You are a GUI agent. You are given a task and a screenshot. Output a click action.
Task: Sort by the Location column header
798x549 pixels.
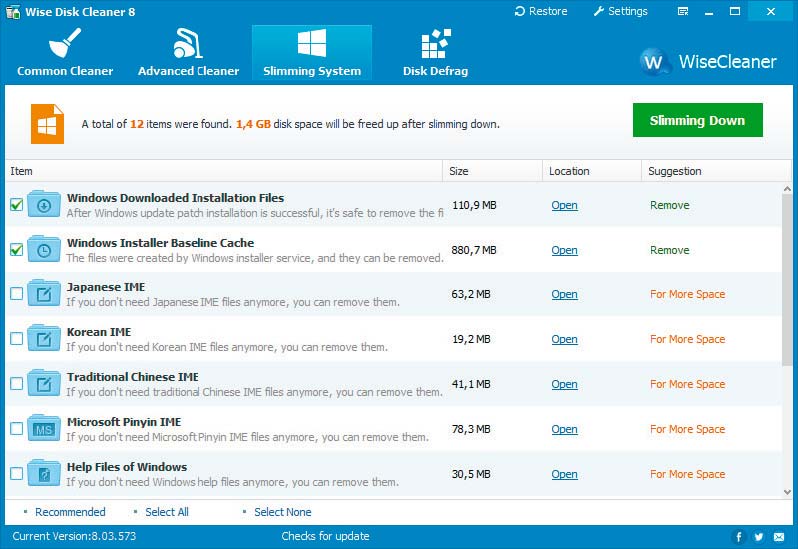591,171
